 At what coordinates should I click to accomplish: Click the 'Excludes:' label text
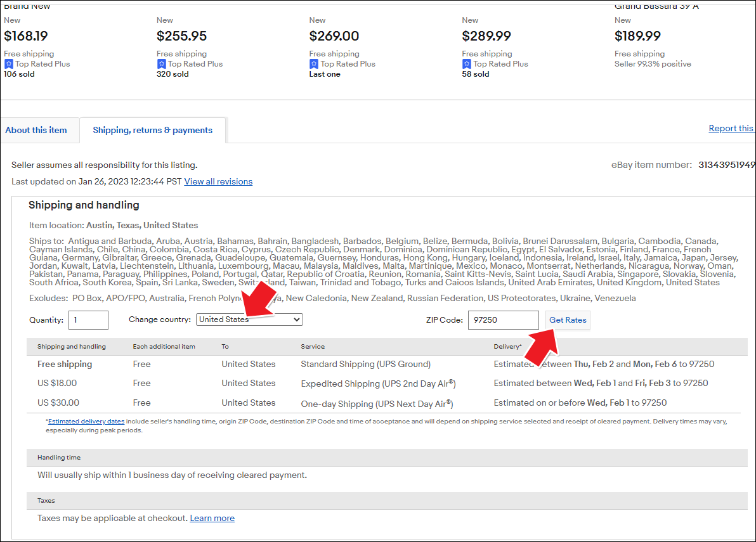(49, 298)
